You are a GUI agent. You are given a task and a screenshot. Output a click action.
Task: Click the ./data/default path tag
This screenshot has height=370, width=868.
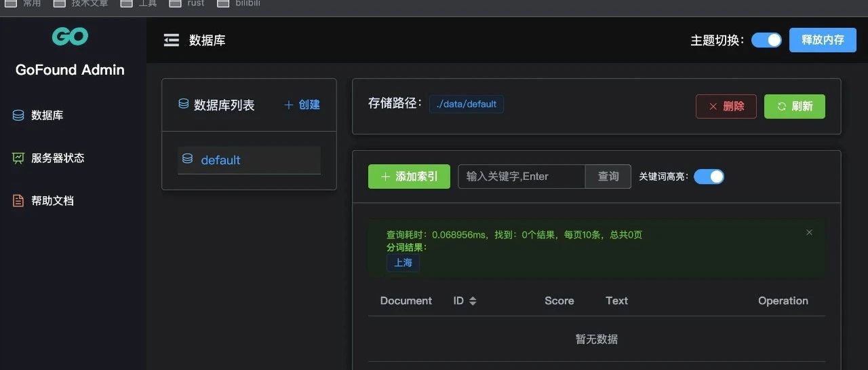(x=467, y=104)
